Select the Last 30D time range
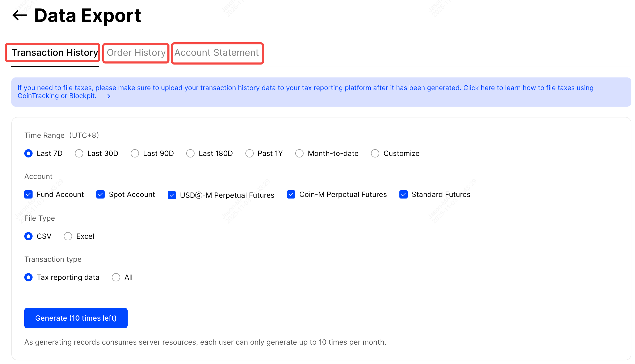635x364 pixels. click(79, 154)
